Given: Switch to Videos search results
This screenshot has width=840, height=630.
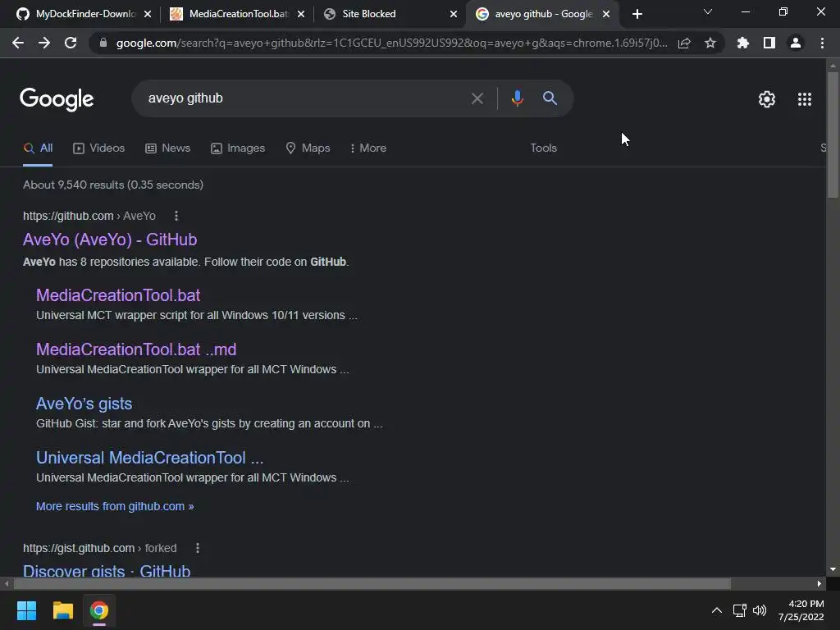Looking at the screenshot, I should coord(99,148).
